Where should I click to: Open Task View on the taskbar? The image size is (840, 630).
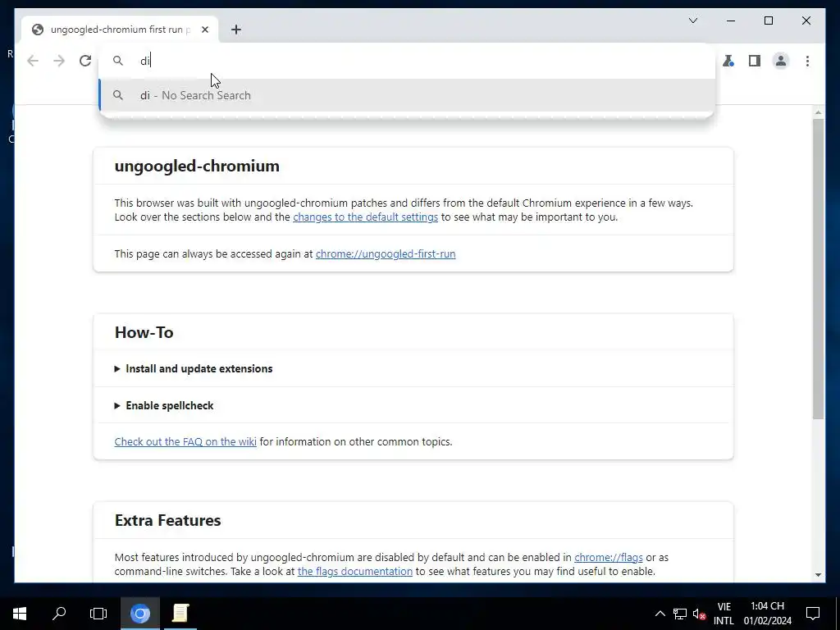pos(98,614)
